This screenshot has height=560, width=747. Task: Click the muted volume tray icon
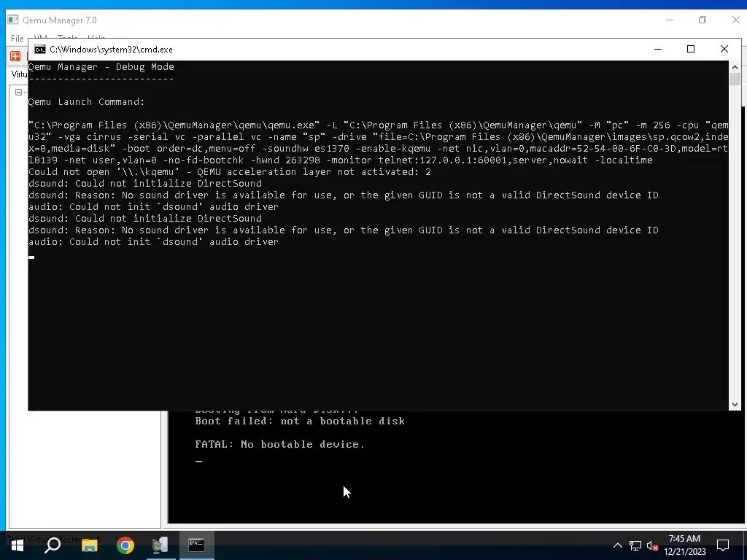point(652,545)
